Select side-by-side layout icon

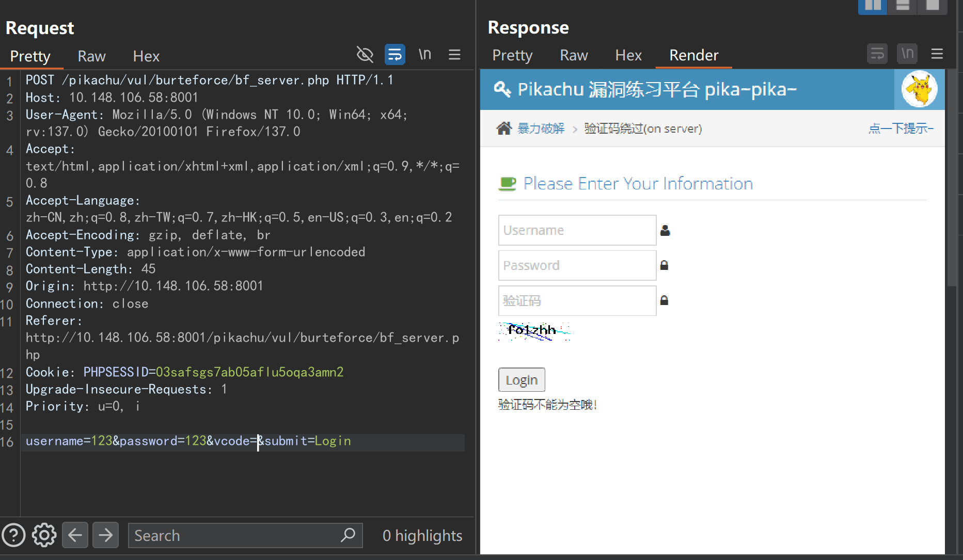[873, 6]
